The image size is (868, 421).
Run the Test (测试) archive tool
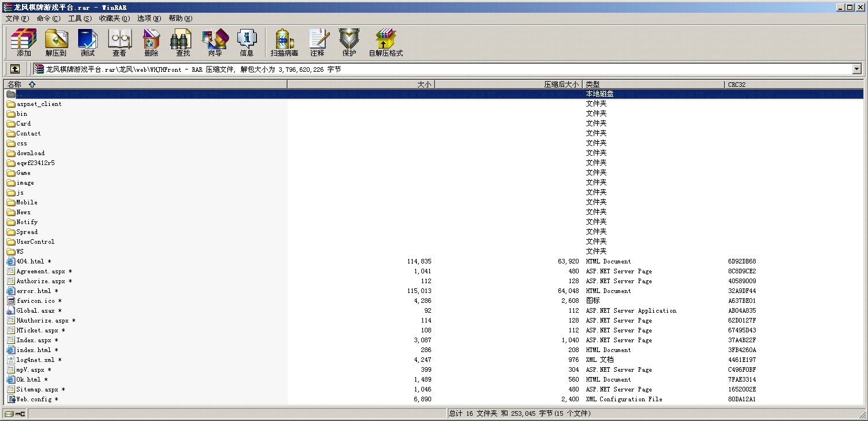(x=87, y=42)
